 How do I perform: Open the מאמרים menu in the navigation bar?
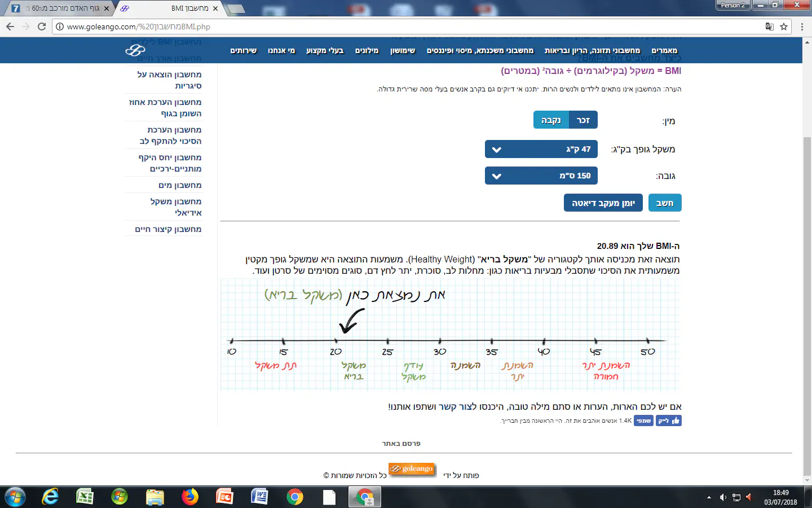coord(664,51)
